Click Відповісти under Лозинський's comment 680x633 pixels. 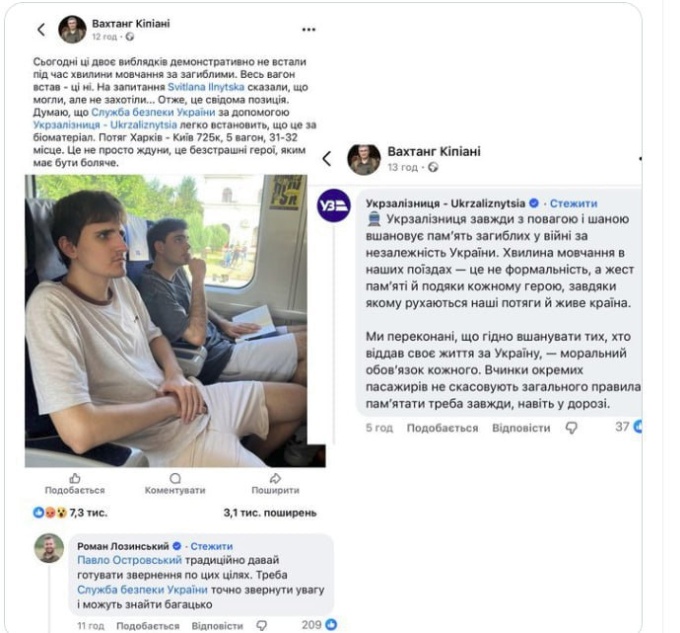tap(217, 626)
